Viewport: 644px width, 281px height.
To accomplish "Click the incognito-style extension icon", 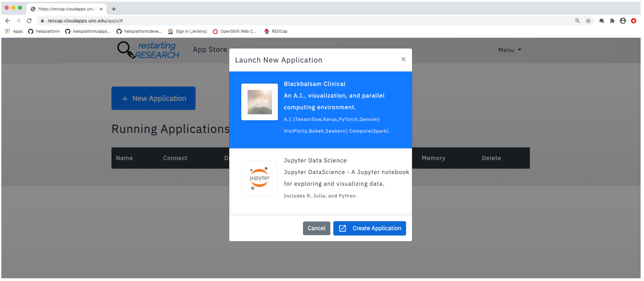I will [601, 21].
